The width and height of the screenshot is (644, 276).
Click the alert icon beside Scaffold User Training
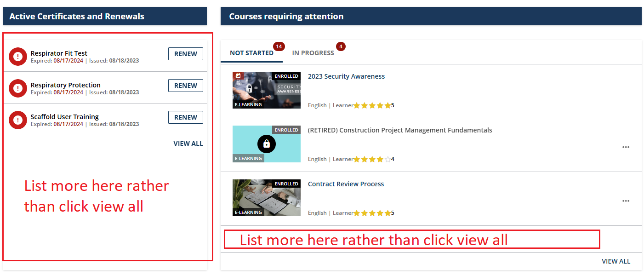[18, 120]
